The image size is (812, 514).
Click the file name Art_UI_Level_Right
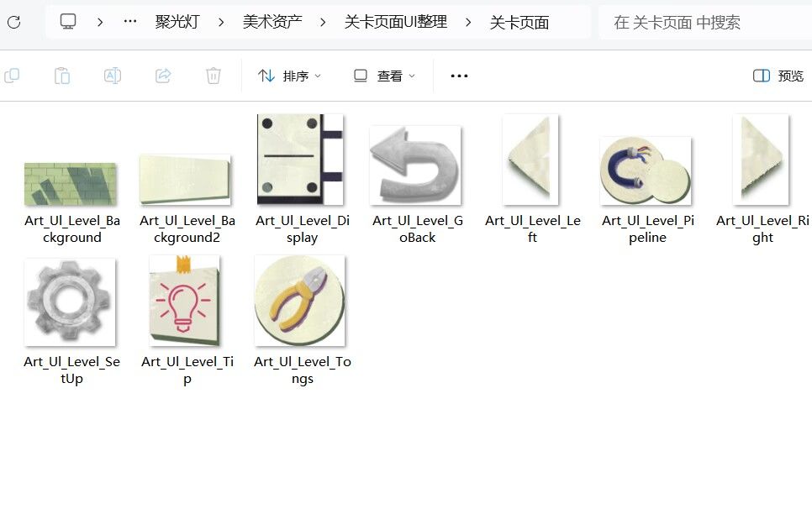762,228
